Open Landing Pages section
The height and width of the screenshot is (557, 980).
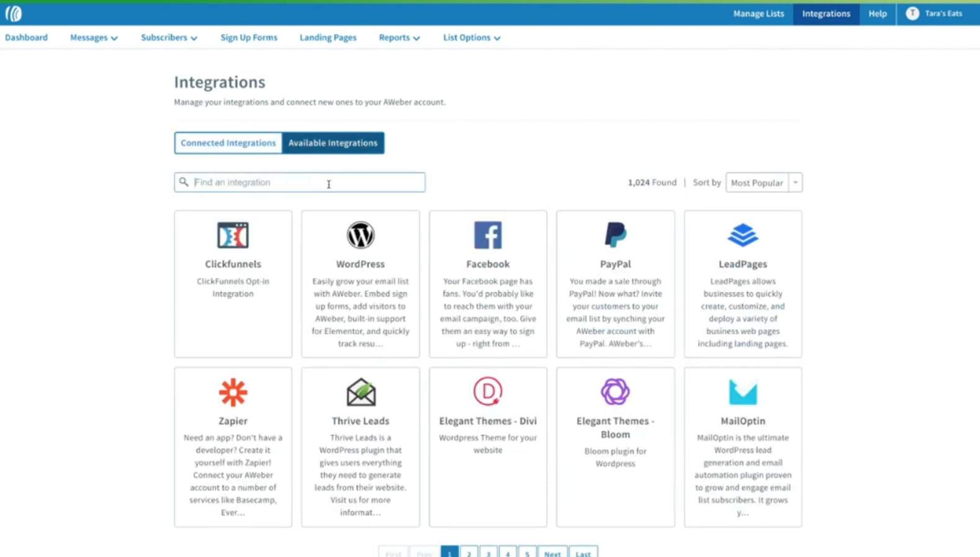328,37
